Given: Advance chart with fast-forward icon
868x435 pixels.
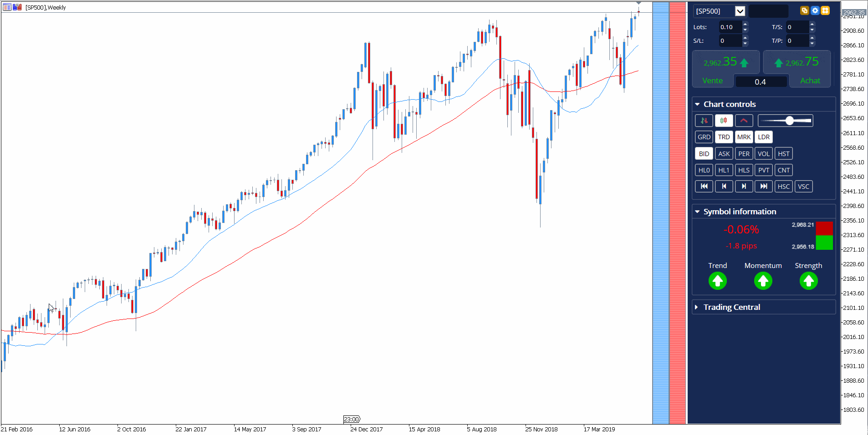Looking at the screenshot, I should click(764, 186).
